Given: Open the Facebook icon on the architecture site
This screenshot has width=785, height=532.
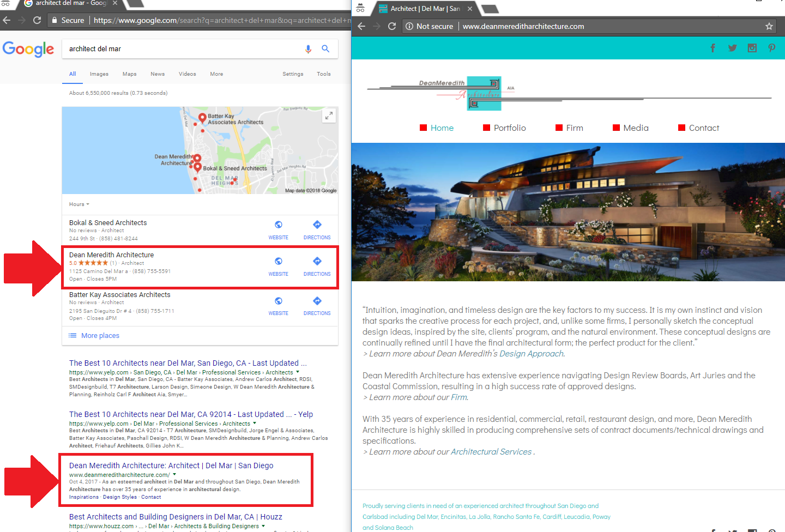Looking at the screenshot, I should tap(712, 48).
